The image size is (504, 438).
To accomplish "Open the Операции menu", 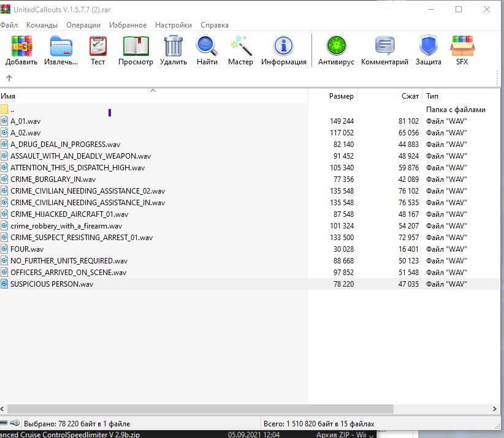I will pos(83,25).
